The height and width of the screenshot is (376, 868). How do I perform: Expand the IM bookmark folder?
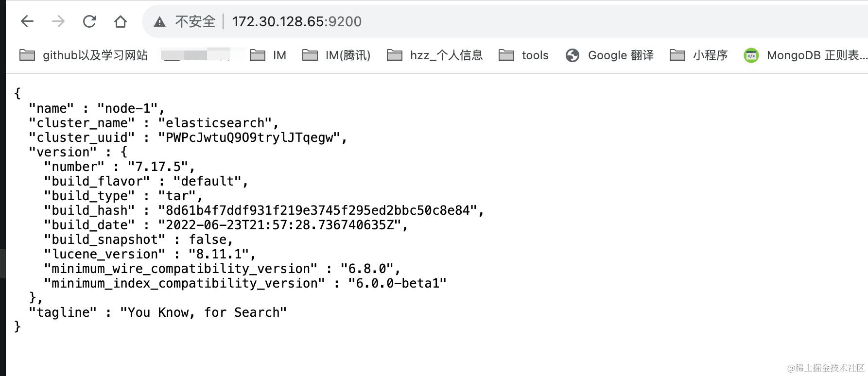[x=268, y=55]
